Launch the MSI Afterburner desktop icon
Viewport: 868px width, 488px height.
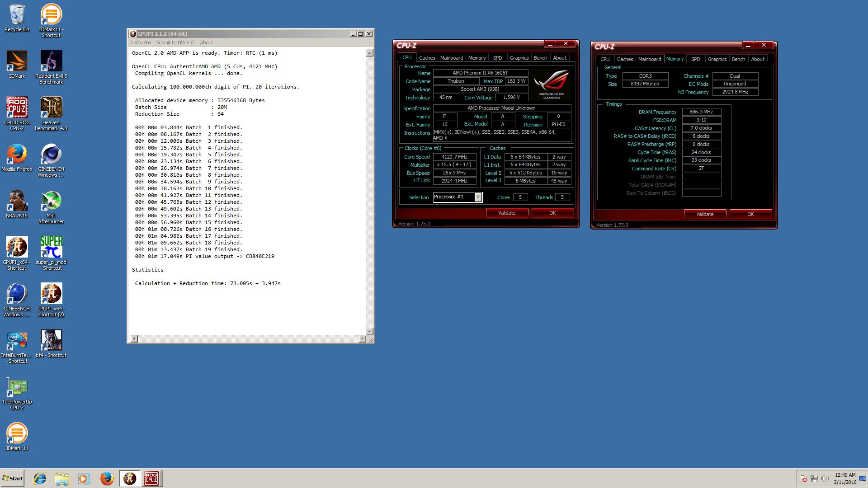[x=51, y=207]
